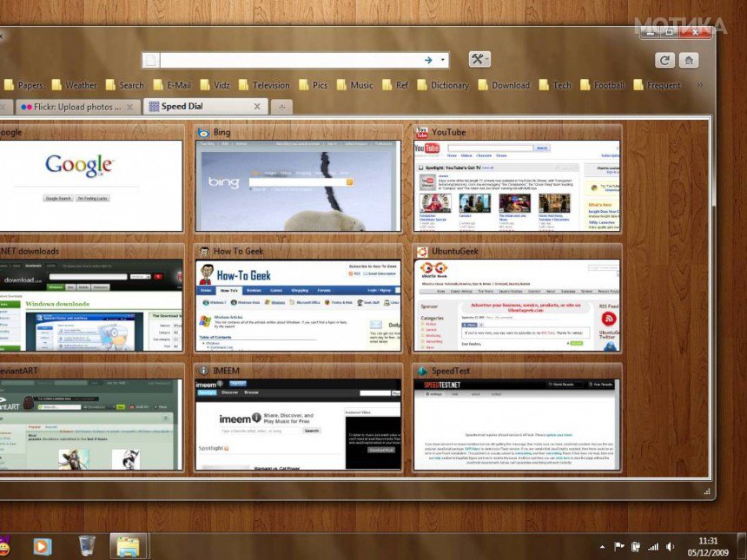Open a new tab button
The image size is (747, 560).
(281, 107)
